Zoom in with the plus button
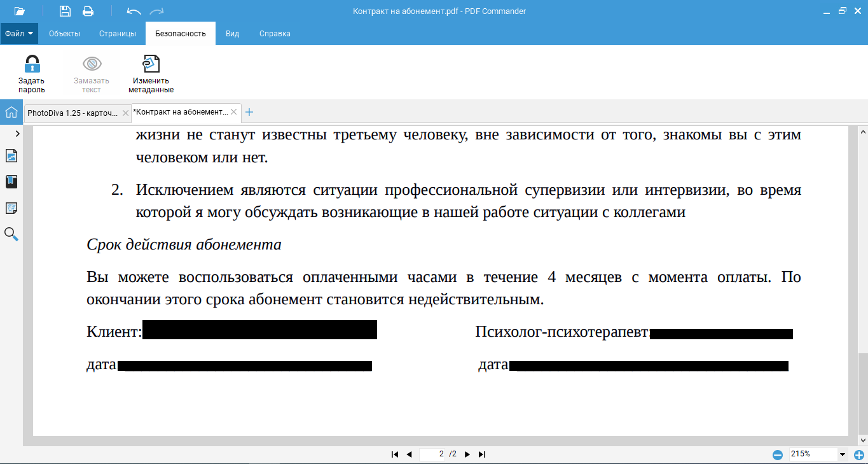 [x=859, y=454]
